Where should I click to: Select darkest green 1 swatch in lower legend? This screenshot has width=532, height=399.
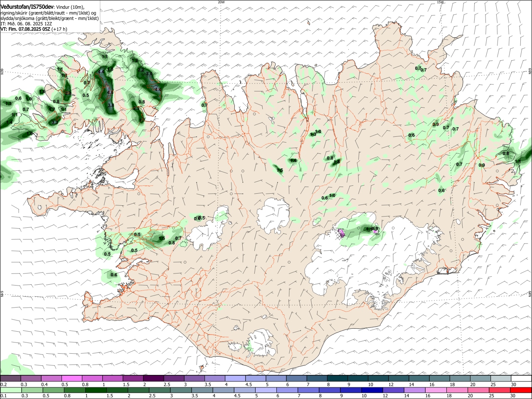pyautogui.click(x=96, y=390)
